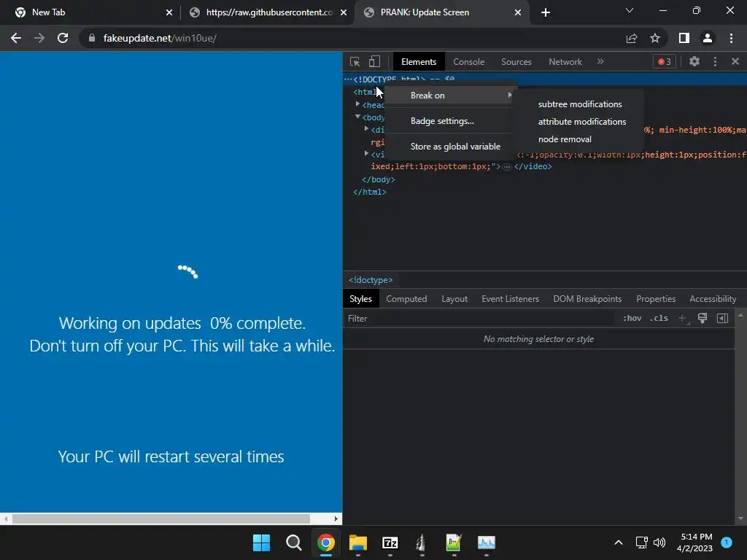
Task: Open the volume control tray icon
Action: (659, 542)
